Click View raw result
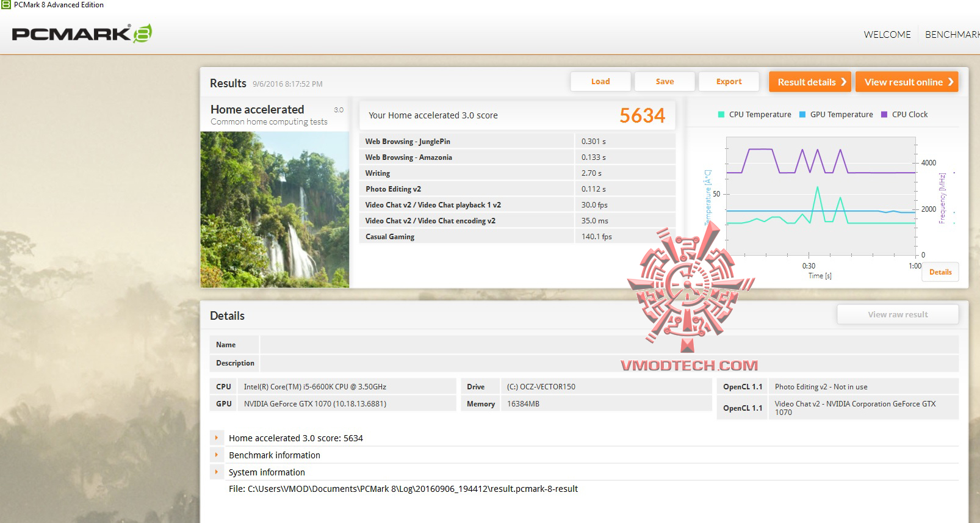The height and width of the screenshot is (523, 980). coord(898,315)
